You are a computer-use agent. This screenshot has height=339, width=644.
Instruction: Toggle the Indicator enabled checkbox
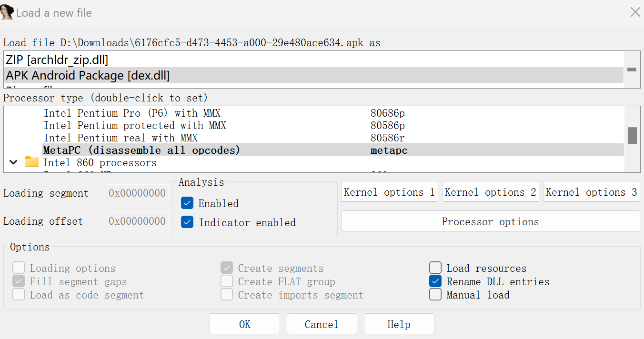point(187,222)
